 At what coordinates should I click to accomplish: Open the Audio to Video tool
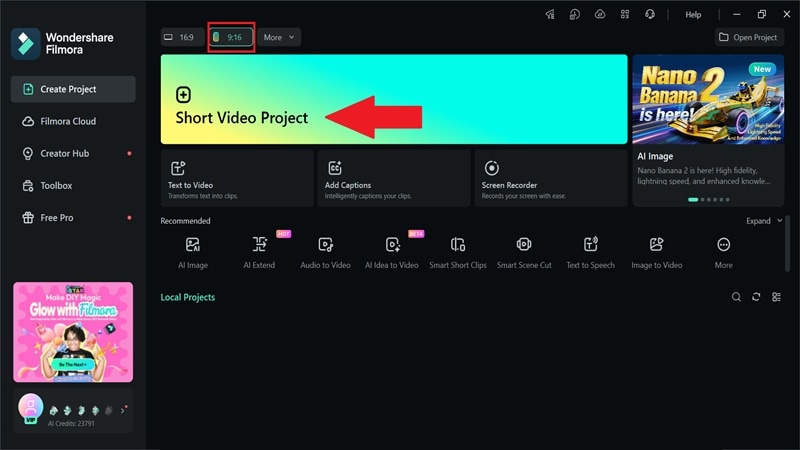click(326, 253)
